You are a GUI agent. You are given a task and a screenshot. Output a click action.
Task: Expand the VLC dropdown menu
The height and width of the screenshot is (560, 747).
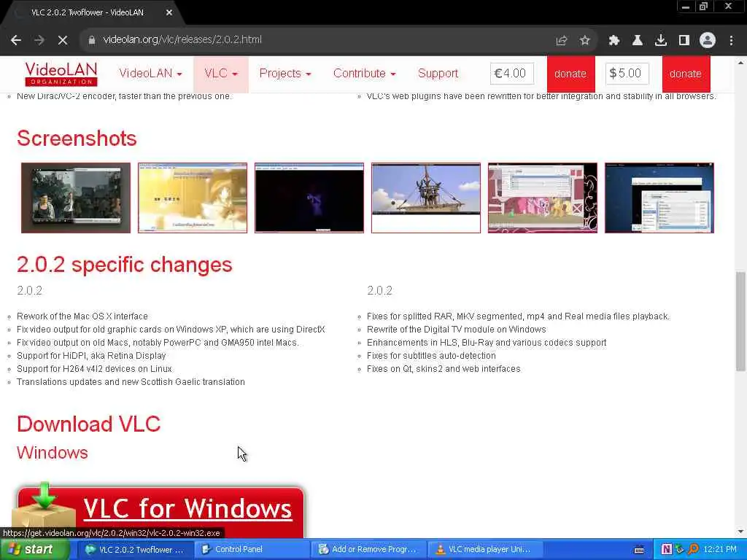tap(221, 74)
